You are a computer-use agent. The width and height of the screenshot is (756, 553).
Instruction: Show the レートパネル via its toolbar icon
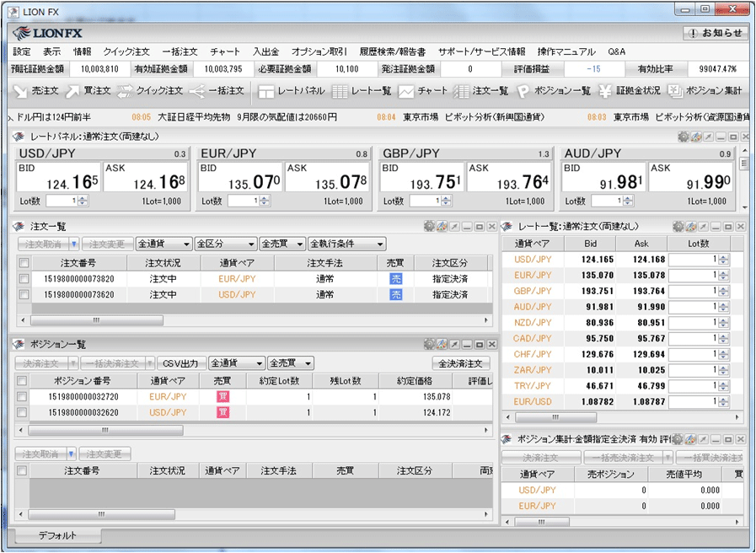(292, 91)
